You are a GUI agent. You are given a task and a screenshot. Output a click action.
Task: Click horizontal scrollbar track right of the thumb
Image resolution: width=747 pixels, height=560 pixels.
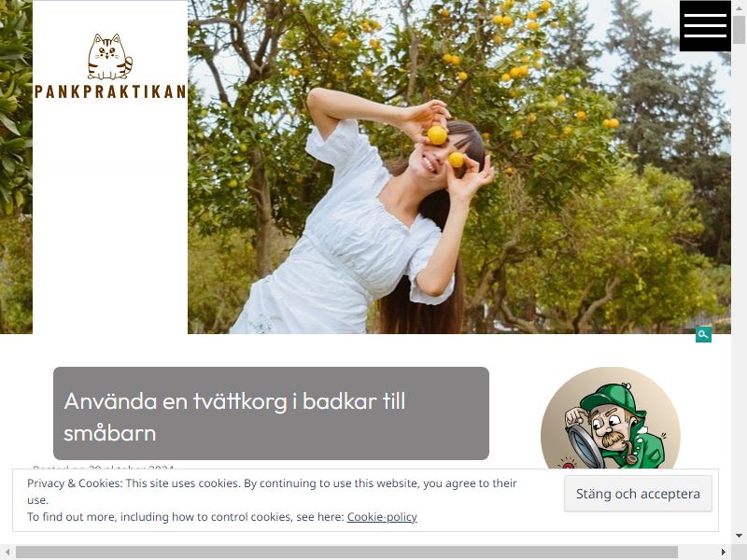[697, 552]
